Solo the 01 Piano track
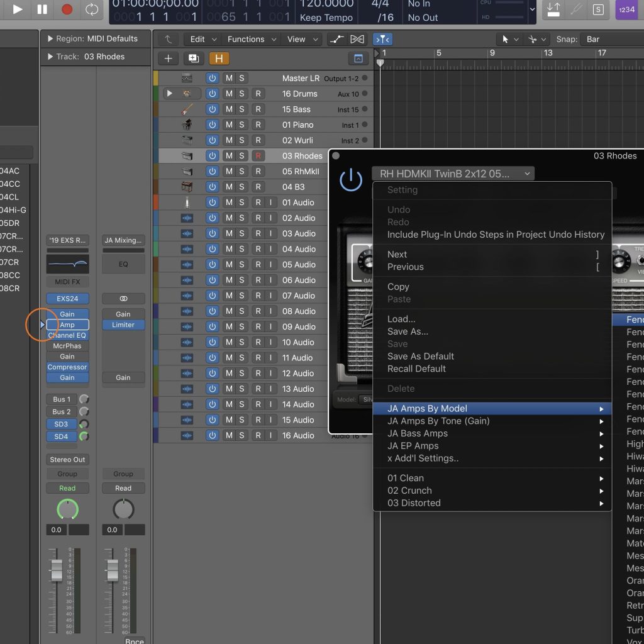This screenshot has width=644, height=644. [241, 125]
